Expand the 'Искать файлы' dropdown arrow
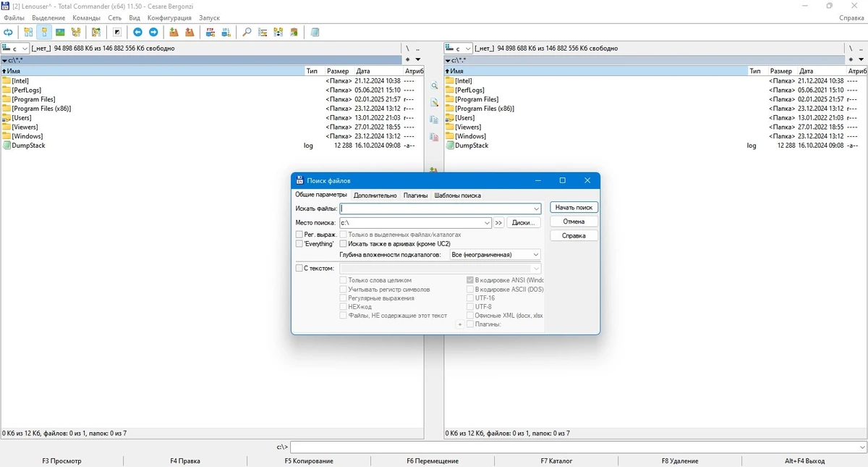 click(536, 209)
